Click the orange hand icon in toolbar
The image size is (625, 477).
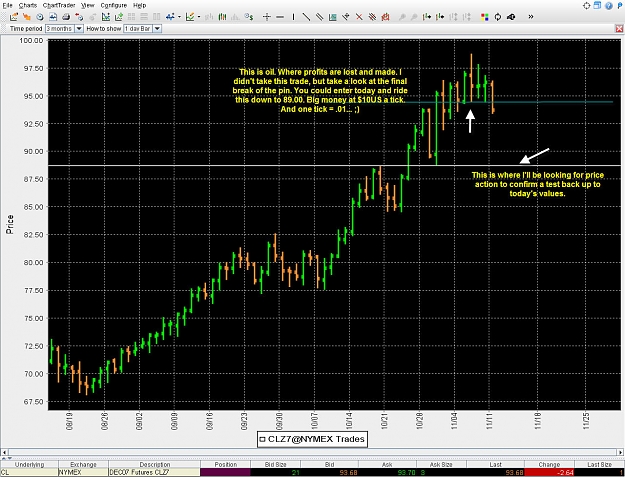click(27, 17)
